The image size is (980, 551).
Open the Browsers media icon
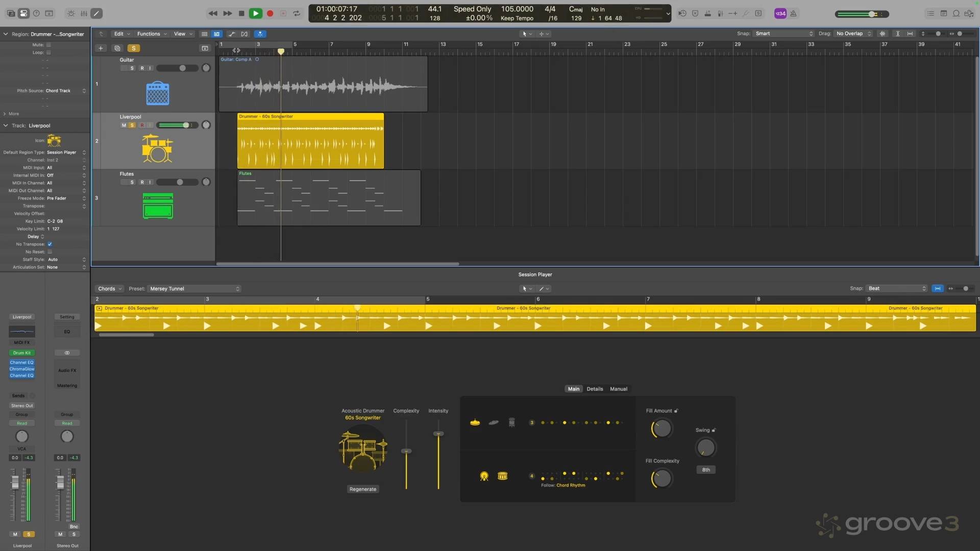click(969, 13)
